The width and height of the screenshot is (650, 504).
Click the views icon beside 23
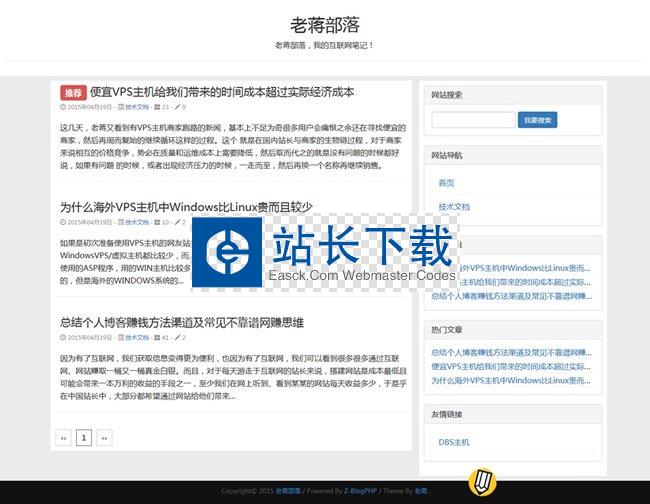157,107
